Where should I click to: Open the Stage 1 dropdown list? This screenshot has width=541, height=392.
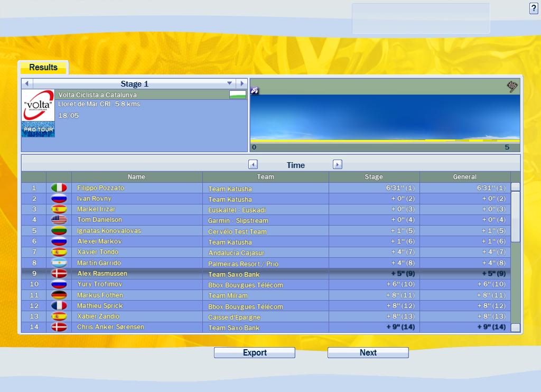point(229,83)
